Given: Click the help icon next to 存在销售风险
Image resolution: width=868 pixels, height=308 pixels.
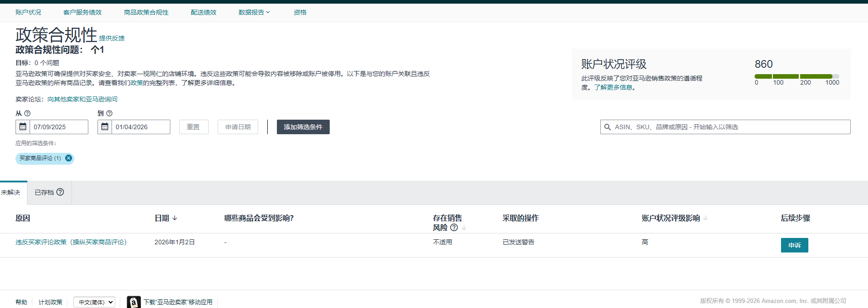Looking at the screenshot, I should (x=454, y=227).
